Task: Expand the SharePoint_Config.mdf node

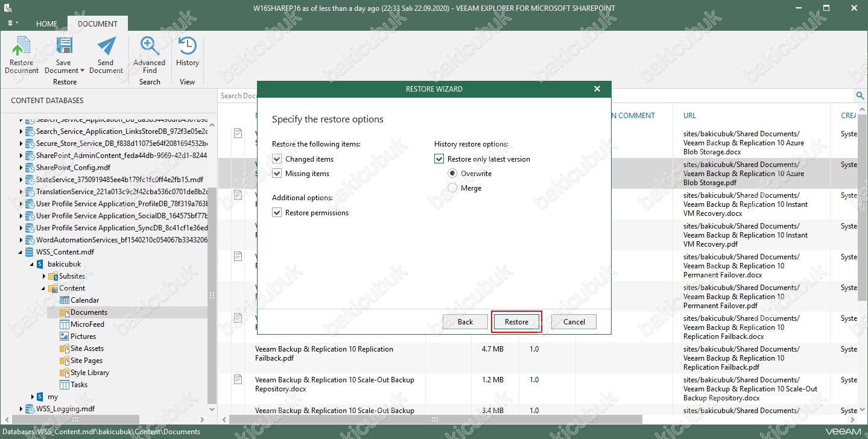Action: point(21,168)
